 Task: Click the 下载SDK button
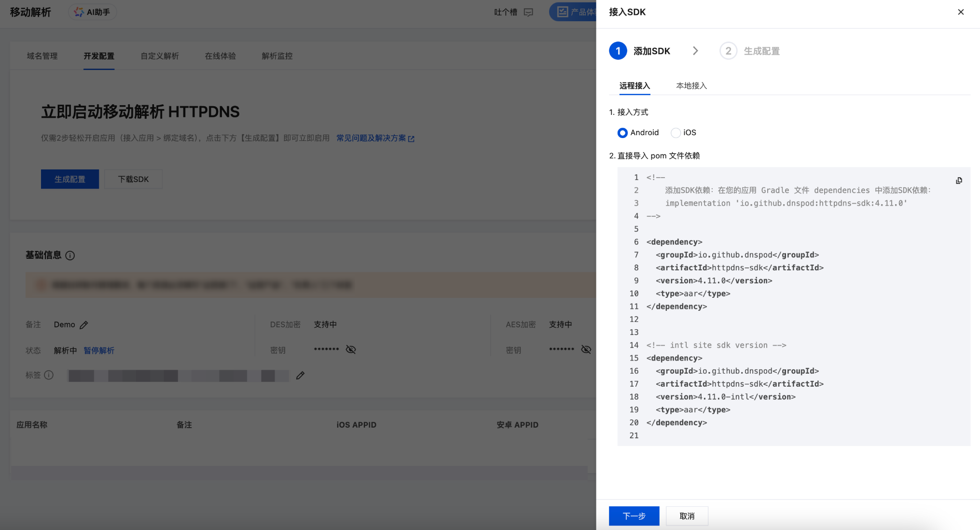pyautogui.click(x=133, y=179)
